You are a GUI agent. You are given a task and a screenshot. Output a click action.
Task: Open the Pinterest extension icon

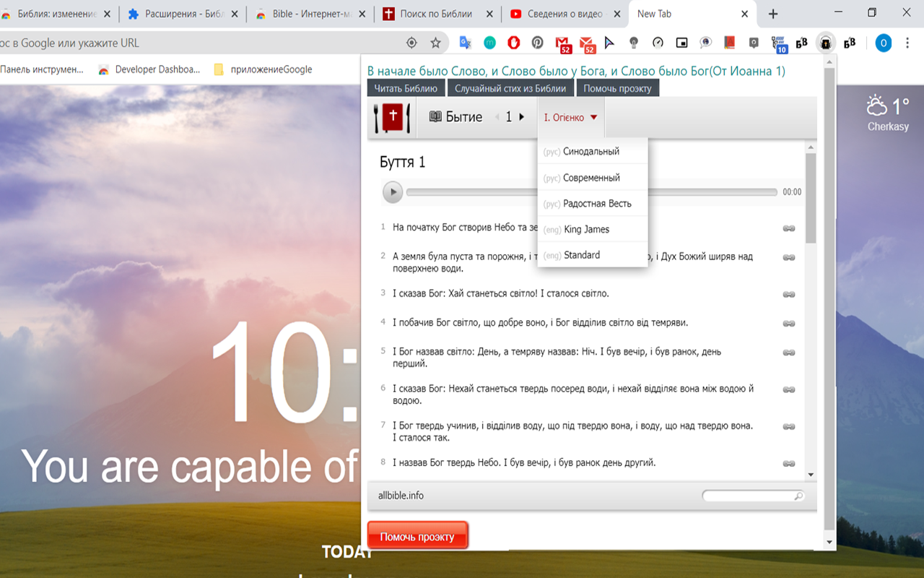point(538,43)
